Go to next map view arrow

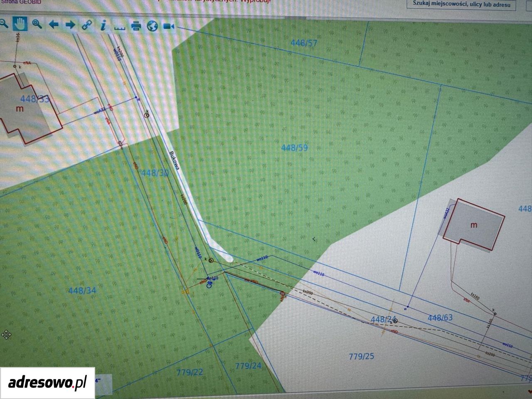tap(70, 25)
